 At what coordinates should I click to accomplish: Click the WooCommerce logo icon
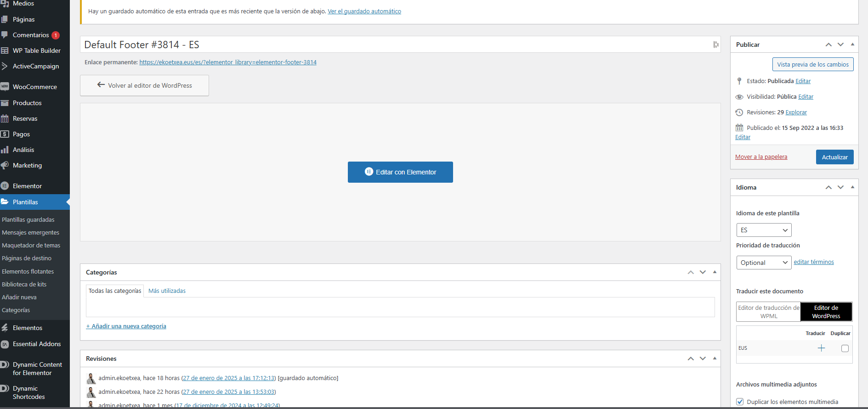pyautogui.click(x=5, y=87)
